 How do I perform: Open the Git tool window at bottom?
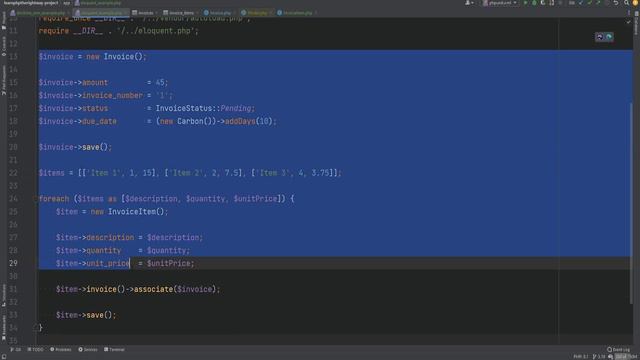tap(16, 349)
